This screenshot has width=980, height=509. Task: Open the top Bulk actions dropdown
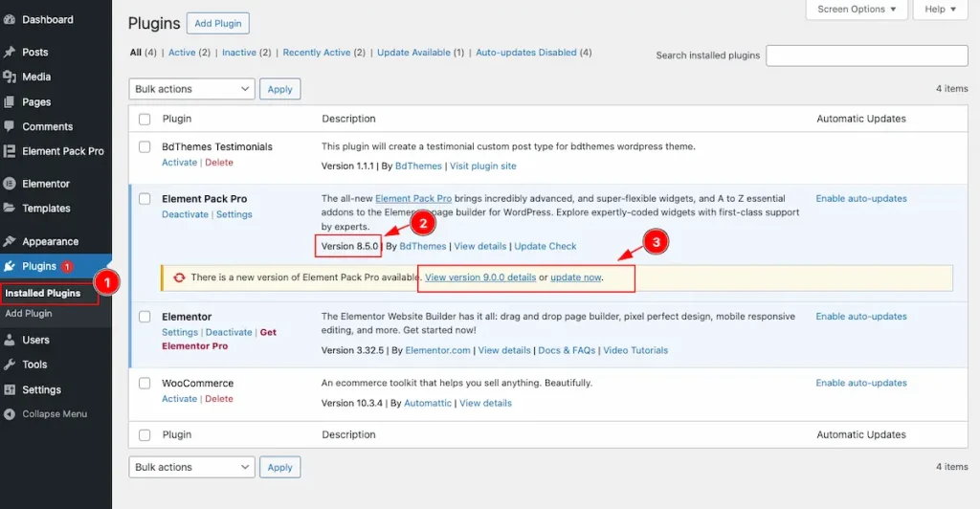[191, 89]
